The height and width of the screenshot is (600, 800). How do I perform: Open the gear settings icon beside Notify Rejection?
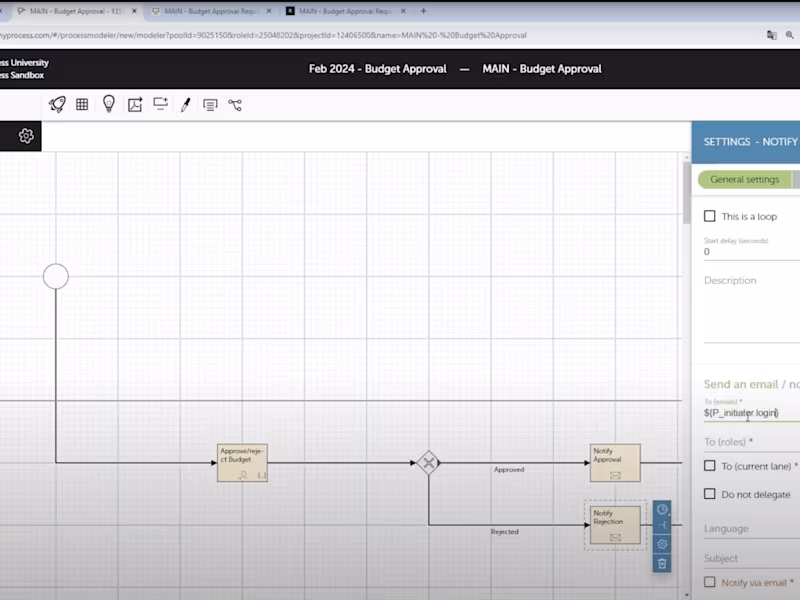tap(663, 543)
